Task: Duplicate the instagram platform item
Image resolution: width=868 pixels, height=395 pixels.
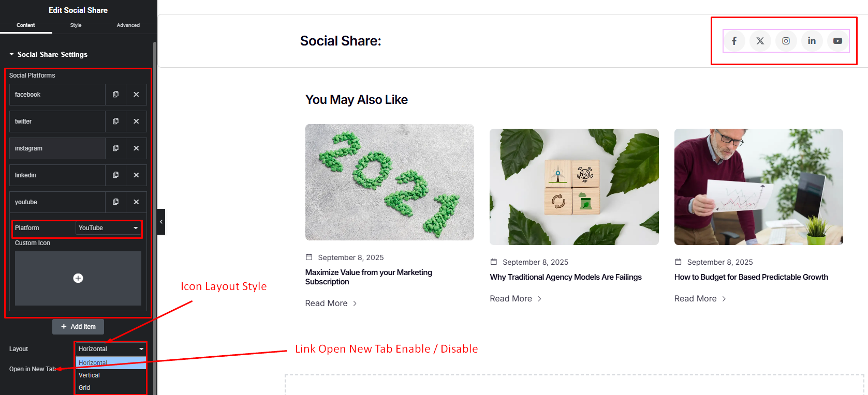Action: (115, 148)
